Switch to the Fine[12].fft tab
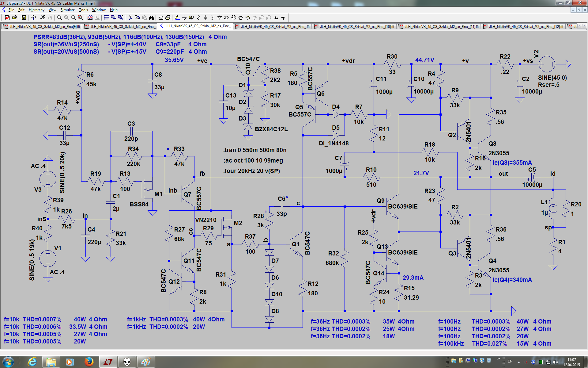This screenshot has width=588, height=368. click(x=523, y=26)
